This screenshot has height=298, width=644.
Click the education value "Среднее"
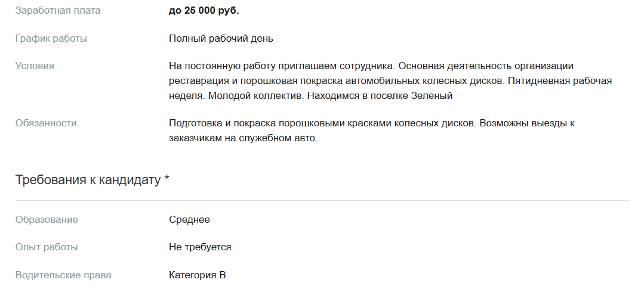(189, 220)
